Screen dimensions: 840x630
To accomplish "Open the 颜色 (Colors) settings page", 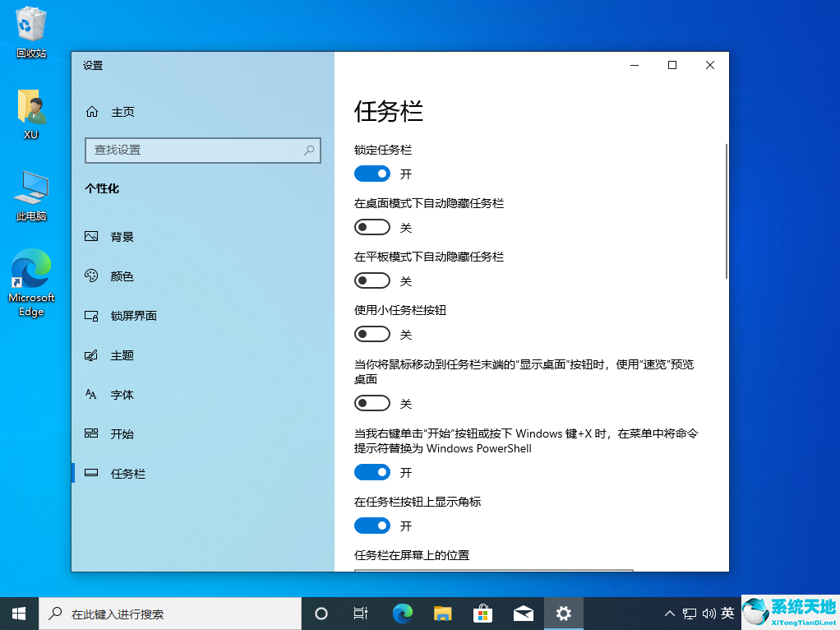I will point(122,276).
